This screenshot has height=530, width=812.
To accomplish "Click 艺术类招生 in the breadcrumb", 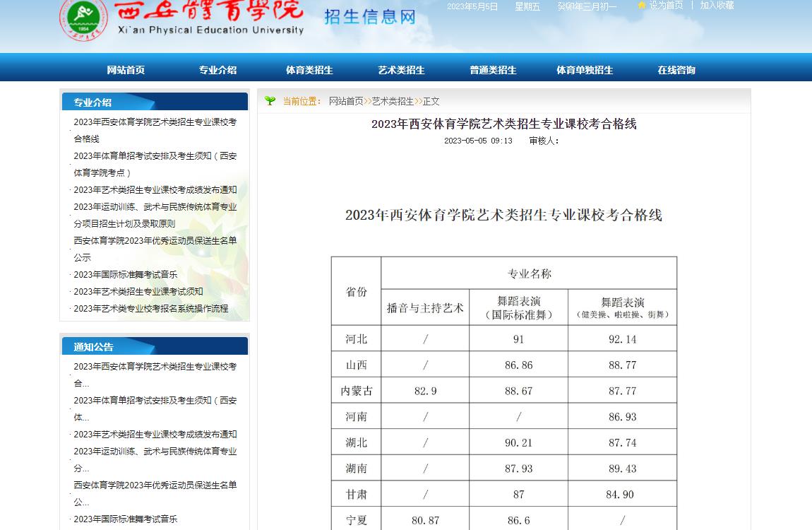I will 393,101.
